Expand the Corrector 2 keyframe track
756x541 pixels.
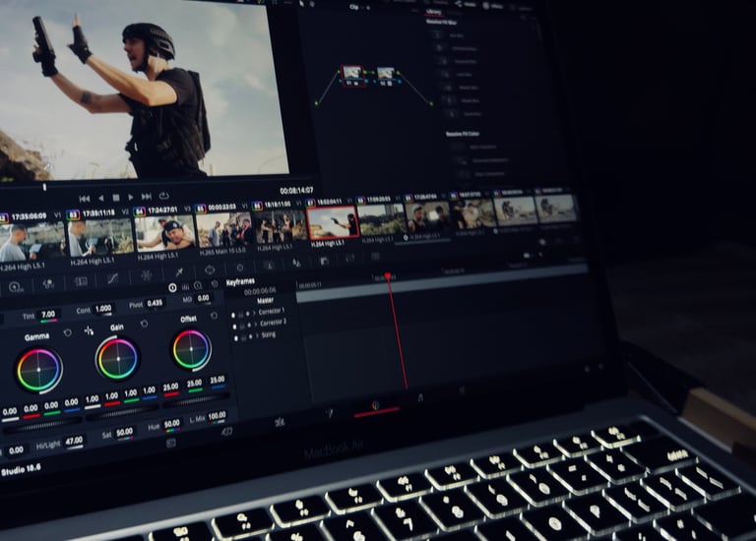click(256, 325)
